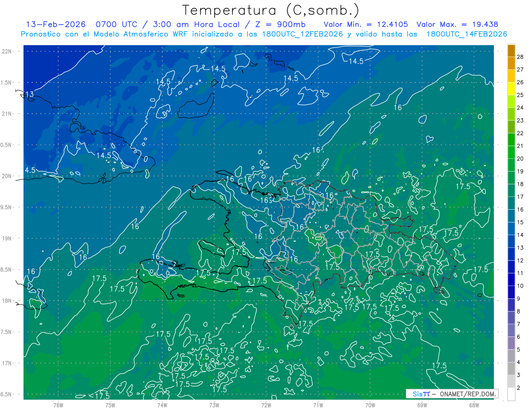
Task: Click the colorbar label '12'
Action: pos(520,261)
